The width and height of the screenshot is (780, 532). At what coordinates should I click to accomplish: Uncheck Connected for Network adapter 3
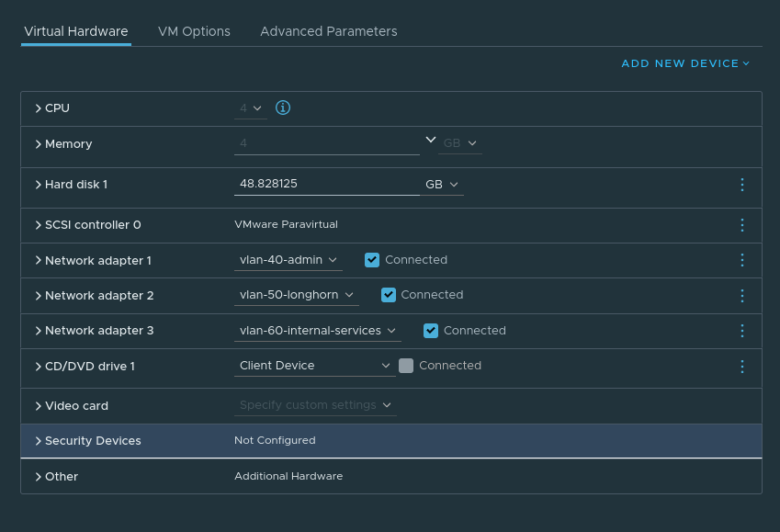click(430, 331)
